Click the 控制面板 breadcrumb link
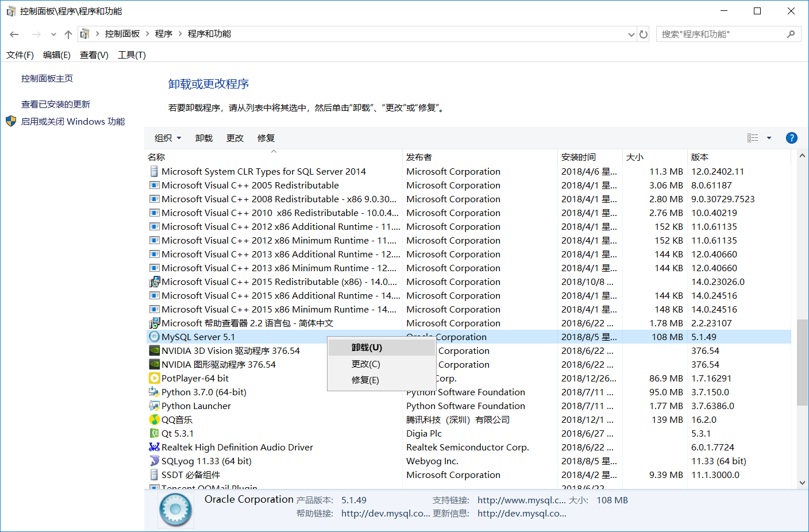Viewport: 809px width, 532px height. (122, 34)
